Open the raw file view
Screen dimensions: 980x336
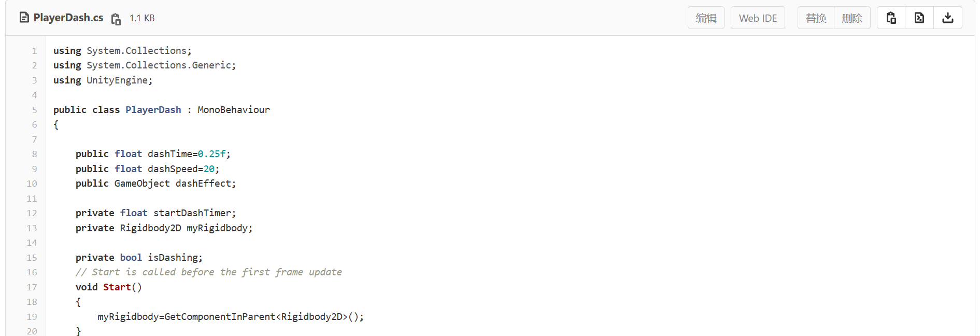pyautogui.click(x=919, y=18)
